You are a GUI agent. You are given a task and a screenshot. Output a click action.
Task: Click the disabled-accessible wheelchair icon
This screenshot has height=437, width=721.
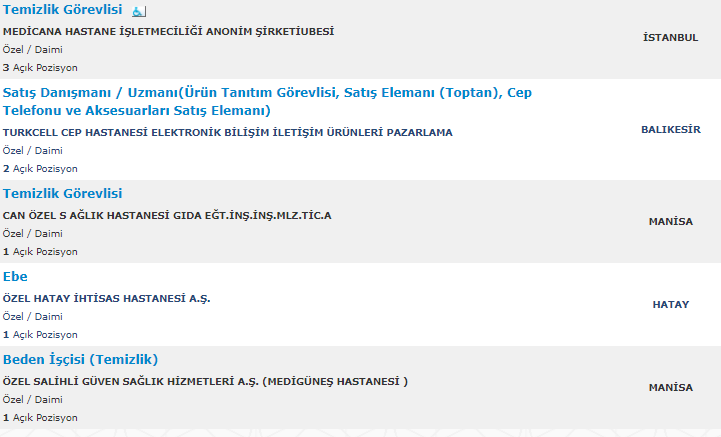[139, 12]
